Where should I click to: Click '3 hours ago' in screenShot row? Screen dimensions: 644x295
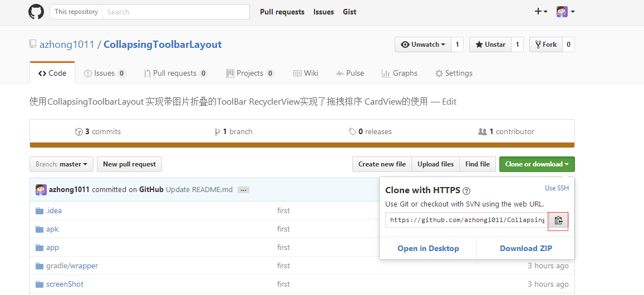pos(548,284)
